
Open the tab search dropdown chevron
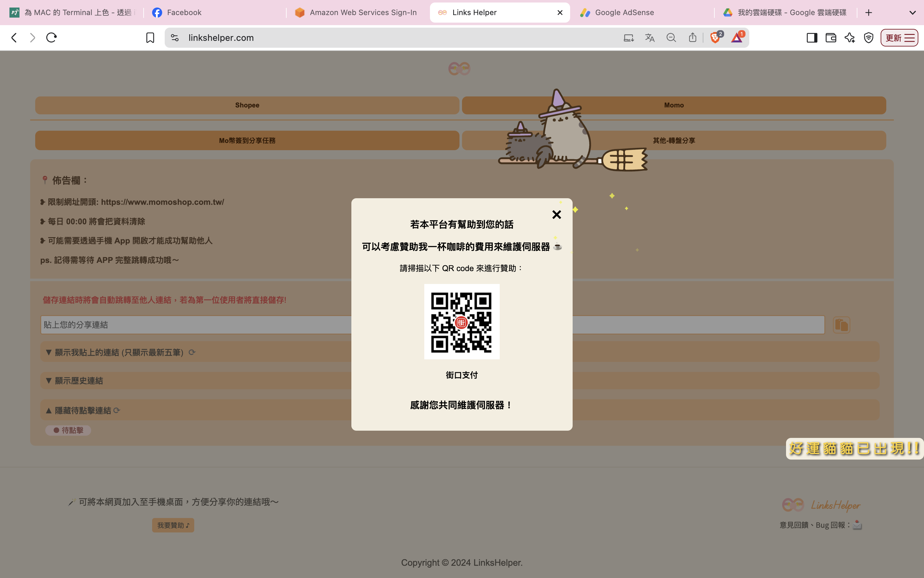point(912,13)
